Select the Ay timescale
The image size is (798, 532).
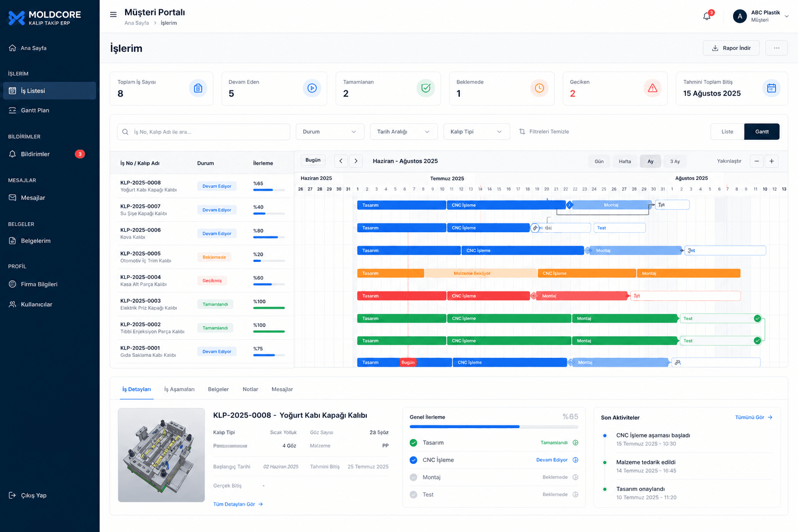coord(650,162)
